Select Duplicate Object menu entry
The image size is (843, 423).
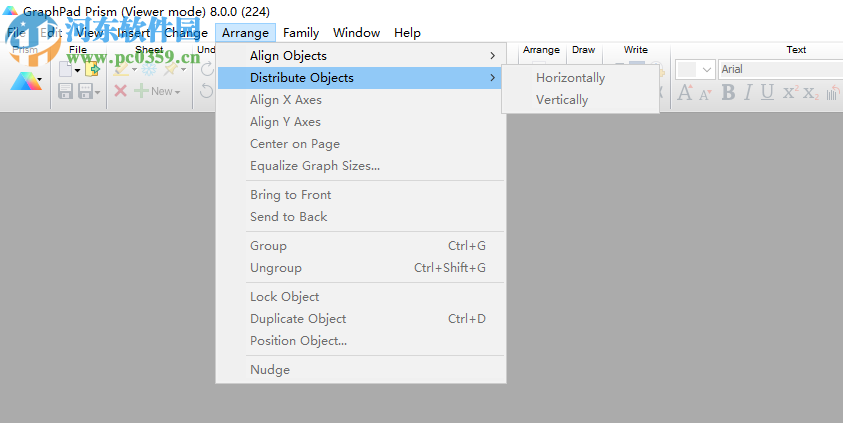(298, 319)
